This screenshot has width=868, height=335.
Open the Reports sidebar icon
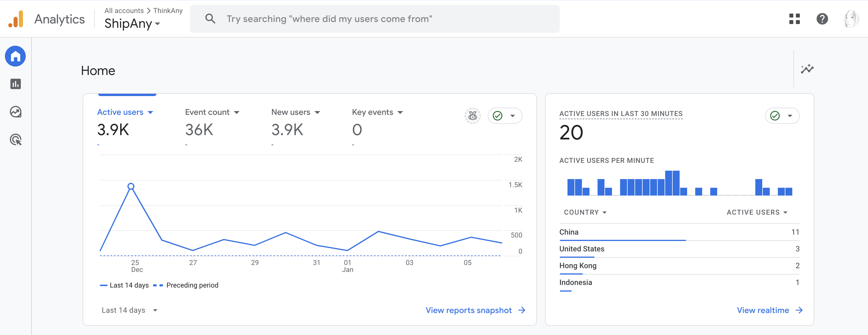pos(16,84)
